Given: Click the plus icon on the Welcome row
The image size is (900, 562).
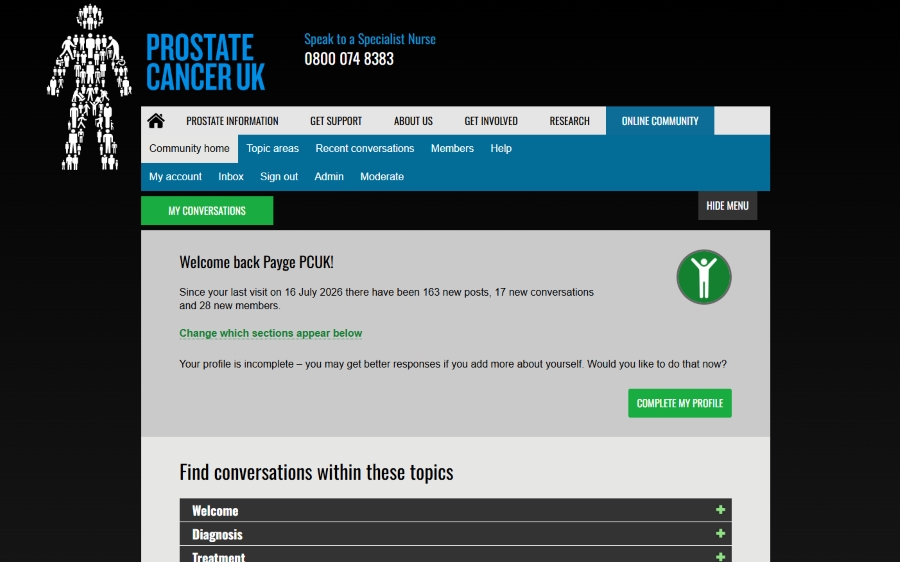Looking at the screenshot, I should [720, 510].
